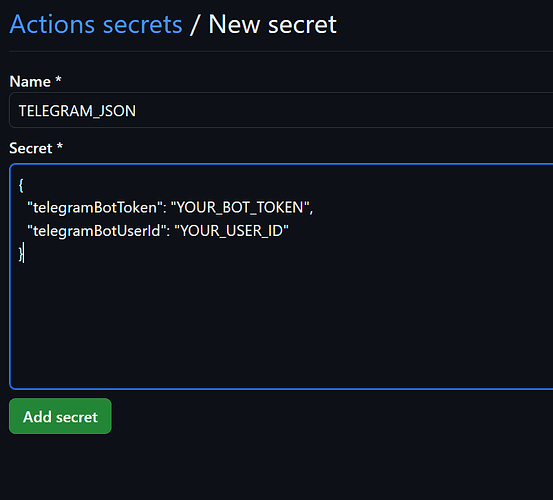Click the Secret field label

click(x=31, y=148)
